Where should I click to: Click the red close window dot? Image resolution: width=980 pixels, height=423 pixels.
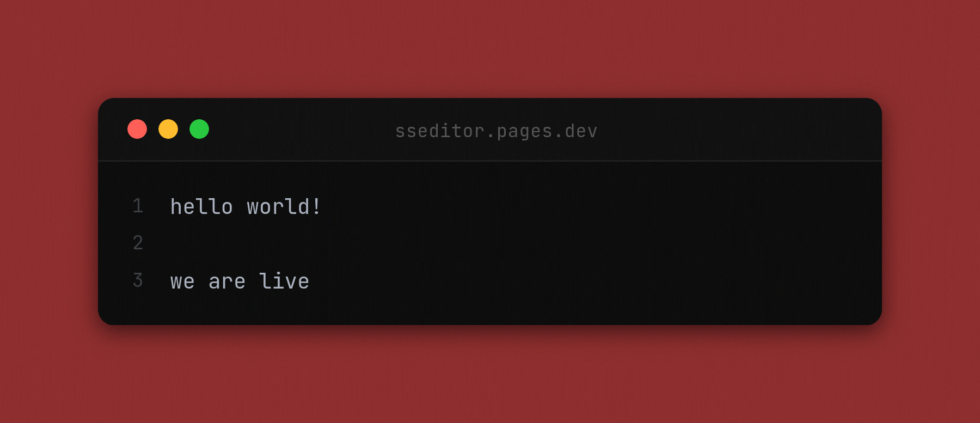(137, 129)
